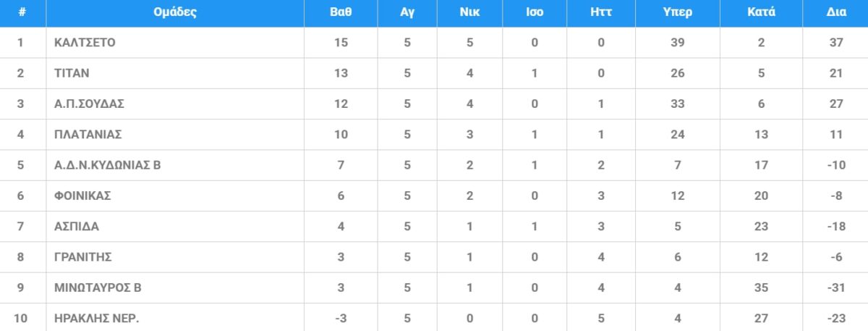Viewport: 868px width, 331px height.
Task: Select ΜΙΝΩΤΑΥΡΟΣ Β team name
Action: tap(98, 287)
